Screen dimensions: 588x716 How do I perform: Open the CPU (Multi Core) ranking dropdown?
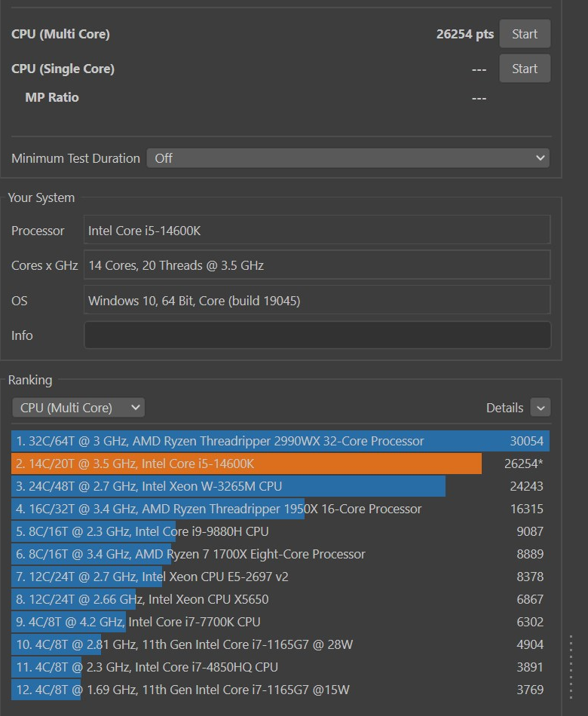(78, 408)
